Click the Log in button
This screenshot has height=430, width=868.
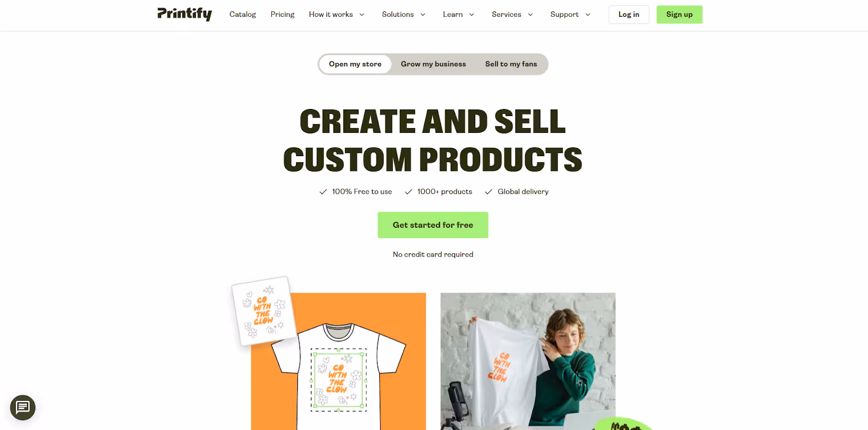point(629,15)
